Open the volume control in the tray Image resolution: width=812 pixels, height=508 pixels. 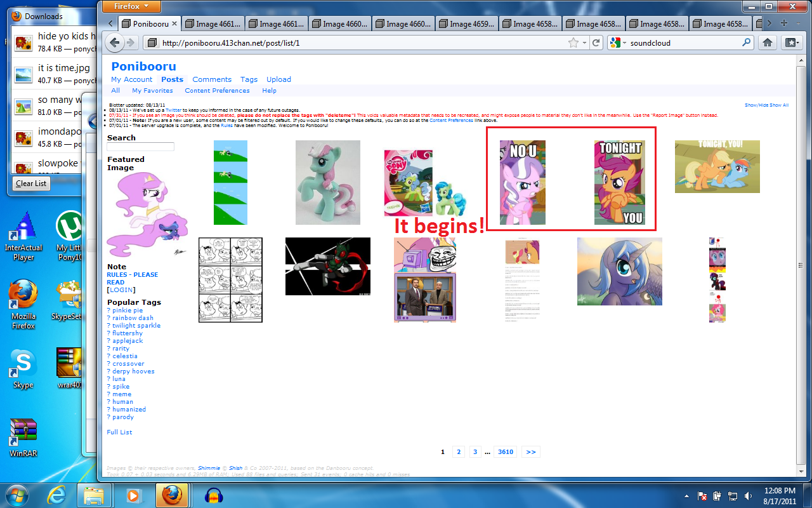(749, 496)
